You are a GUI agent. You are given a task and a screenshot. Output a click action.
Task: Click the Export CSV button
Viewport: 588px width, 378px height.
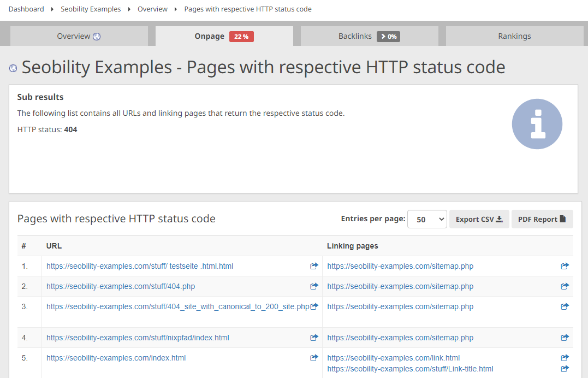pyautogui.click(x=479, y=218)
